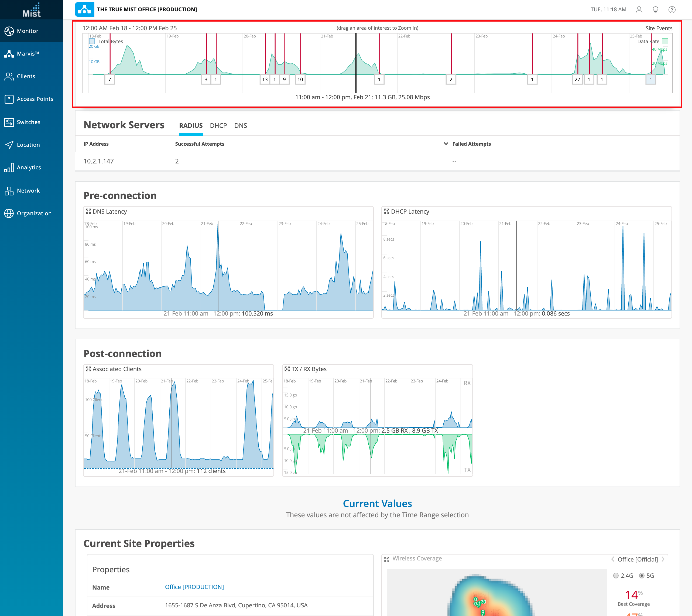Click the user account icon
Screen dimensions: 692x616
point(639,9)
